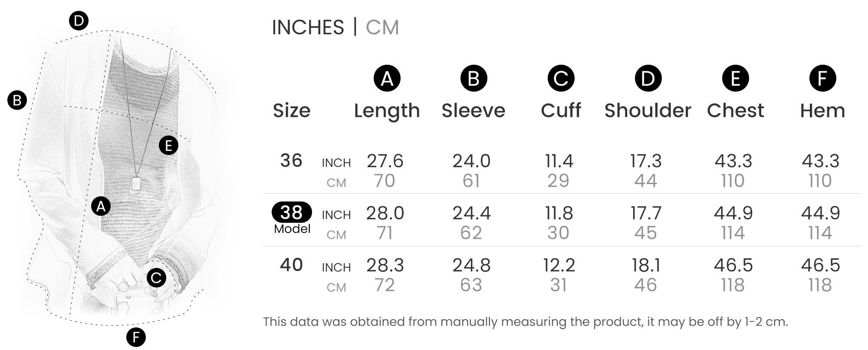This screenshot has width=868, height=350.
Task: Choose size 40 in the size column
Action: click(x=291, y=265)
